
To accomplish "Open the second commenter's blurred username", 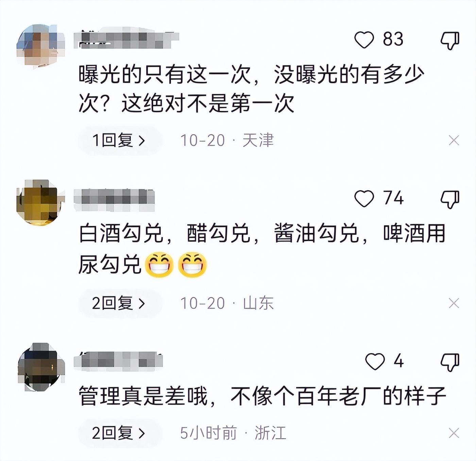I will (114, 198).
